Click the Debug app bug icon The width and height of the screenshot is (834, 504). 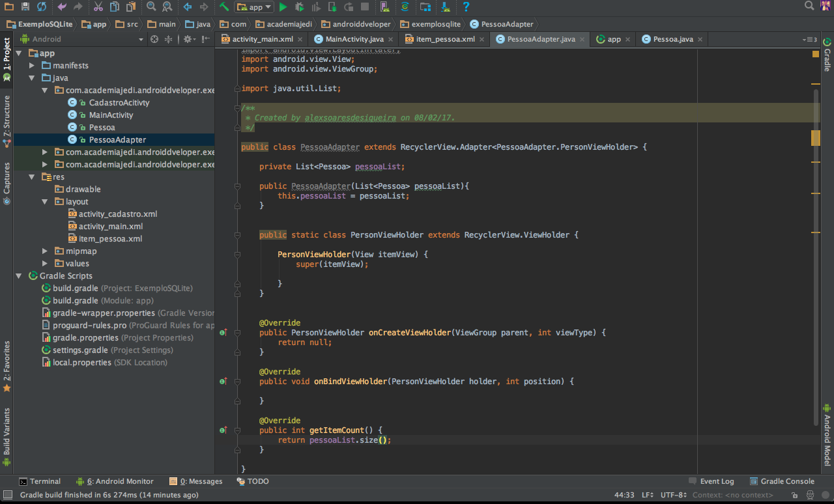(x=299, y=7)
